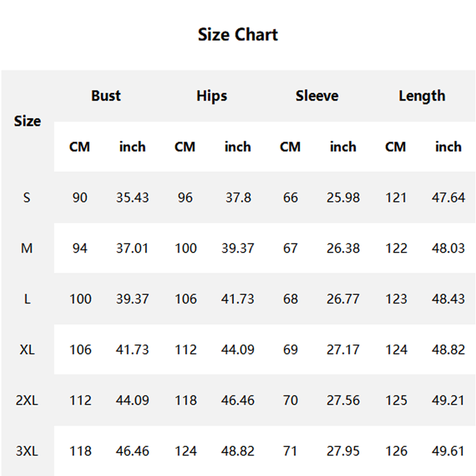Select the M size row label
The image size is (476, 476).
(x=27, y=248)
